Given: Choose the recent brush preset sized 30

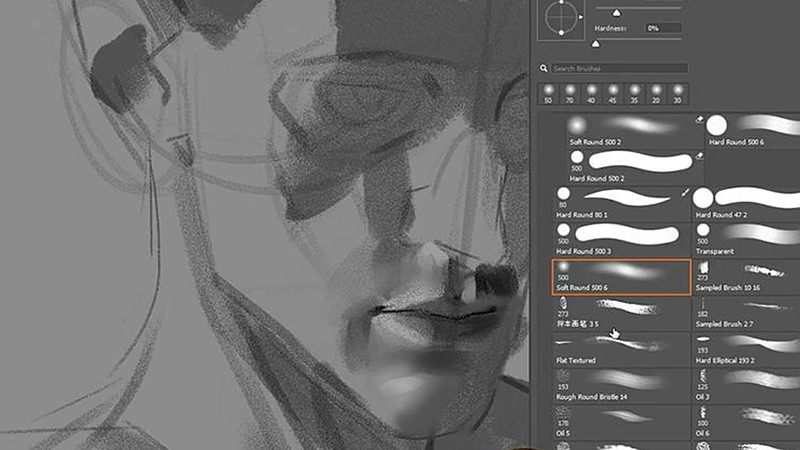Looking at the screenshot, I should pyautogui.click(x=678, y=91).
